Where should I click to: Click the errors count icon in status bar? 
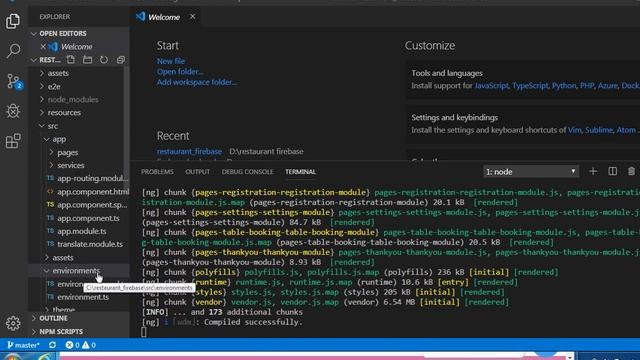72,345
